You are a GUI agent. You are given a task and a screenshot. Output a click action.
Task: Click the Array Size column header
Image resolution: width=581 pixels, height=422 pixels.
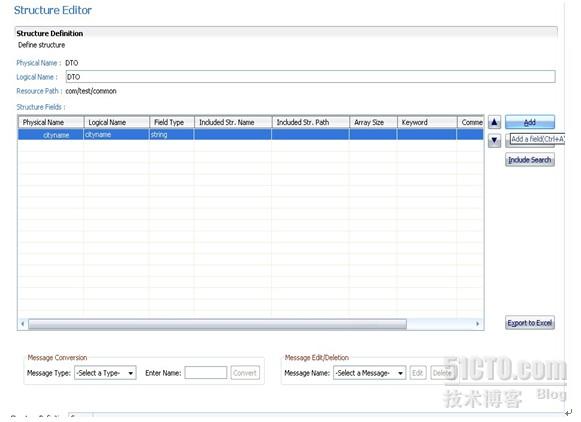tap(374, 122)
